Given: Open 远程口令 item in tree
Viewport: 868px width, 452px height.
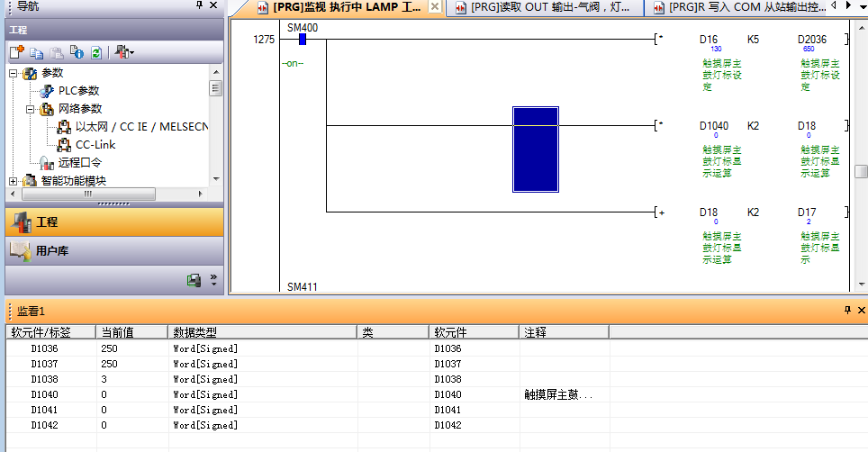Looking at the screenshot, I should pos(79,162).
